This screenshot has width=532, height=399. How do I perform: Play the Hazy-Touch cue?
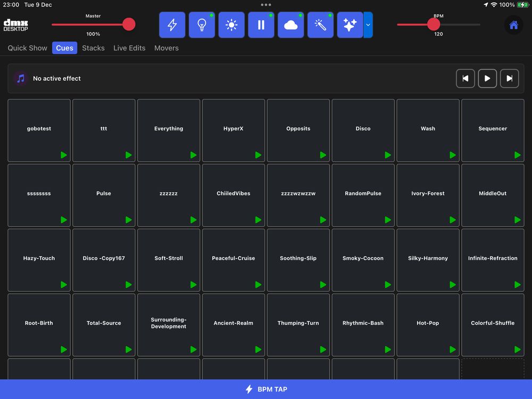64,285
